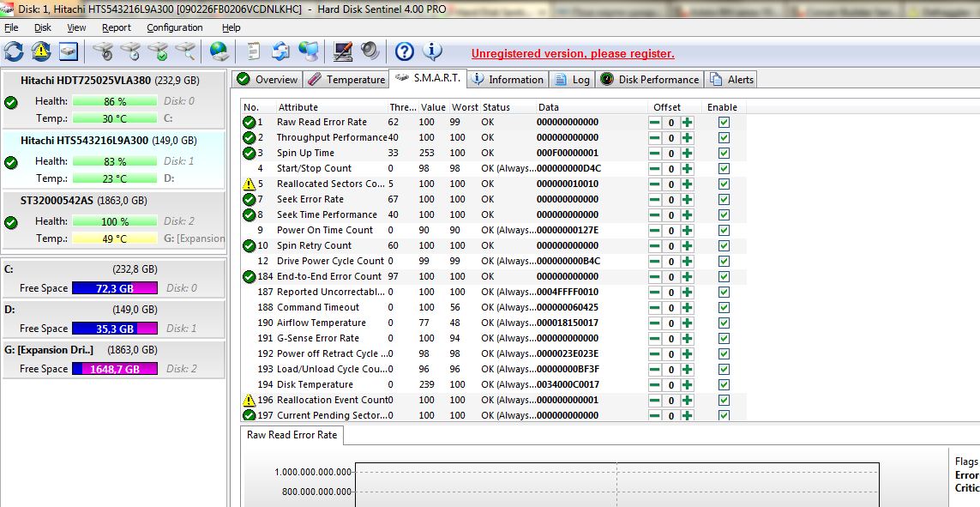Uncheck Enable for Disk Temperature
Screen dimensions: 980x507
pyautogui.click(x=724, y=384)
